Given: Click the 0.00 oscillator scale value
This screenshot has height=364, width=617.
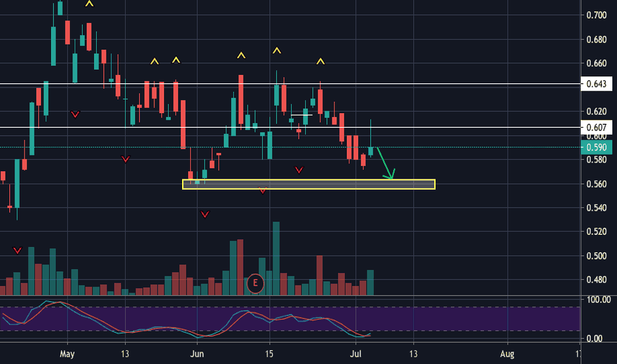Looking at the screenshot, I should coord(594,338).
